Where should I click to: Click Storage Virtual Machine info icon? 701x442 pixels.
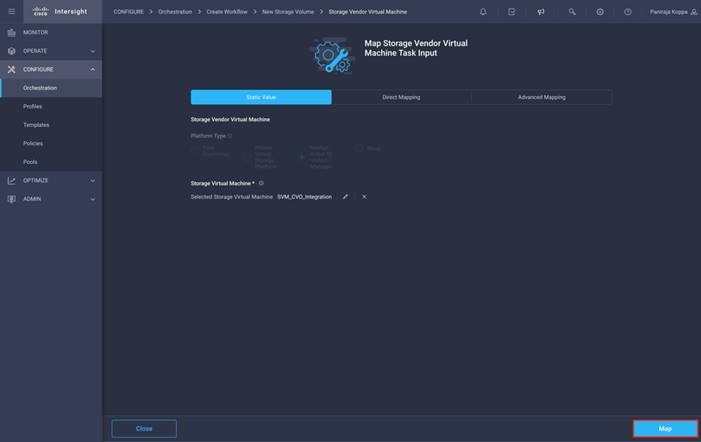click(x=261, y=183)
